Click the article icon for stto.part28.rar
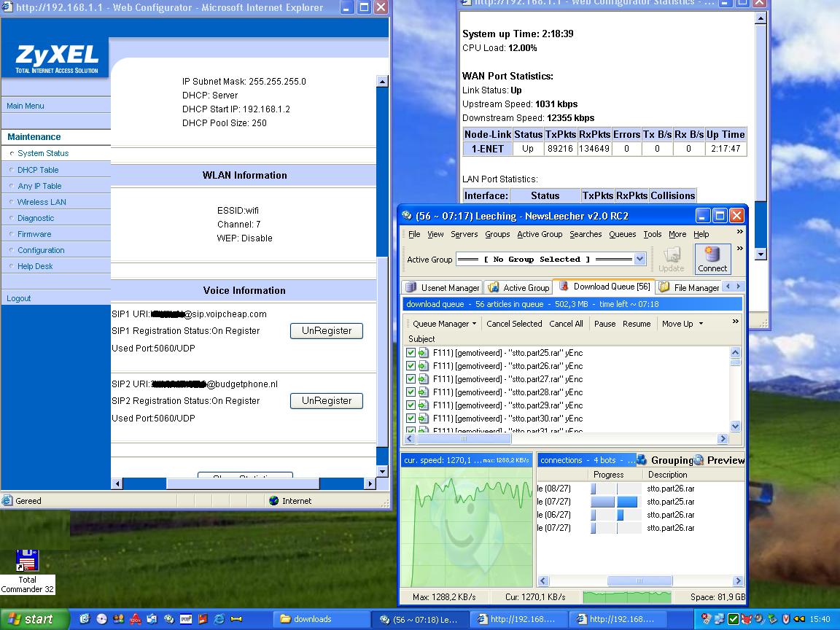Image resolution: width=840 pixels, height=630 pixels. coord(423,392)
